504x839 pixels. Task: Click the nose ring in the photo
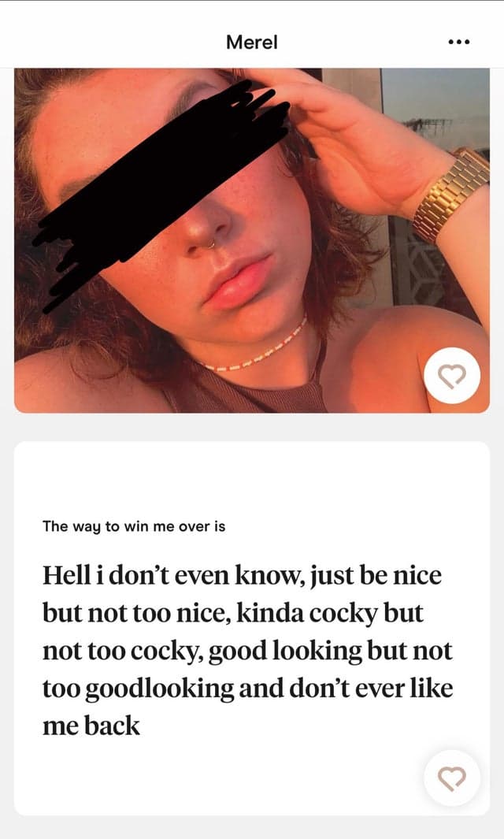(x=209, y=245)
